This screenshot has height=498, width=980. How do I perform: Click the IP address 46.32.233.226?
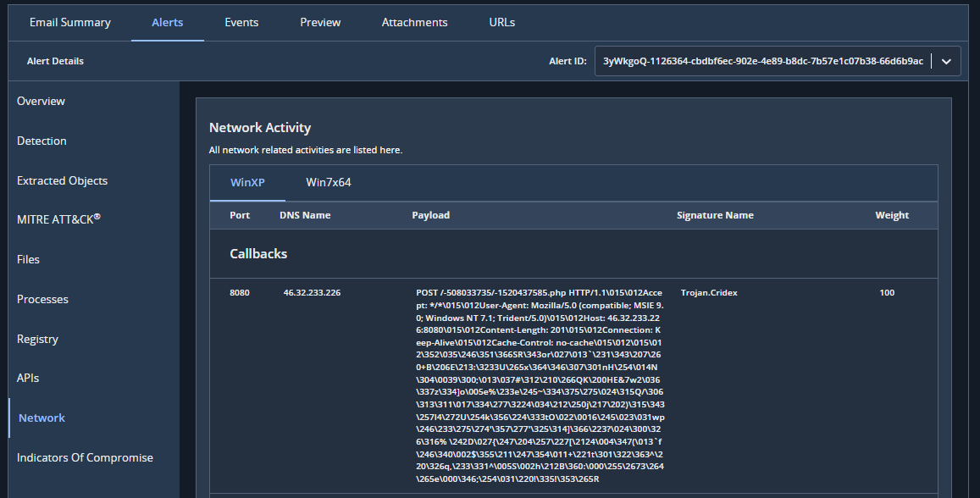312,292
